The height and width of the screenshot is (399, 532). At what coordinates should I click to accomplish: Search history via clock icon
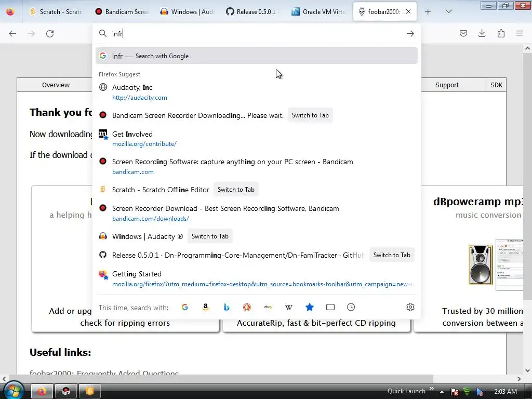pyautogui.click(x=351, y=307)
